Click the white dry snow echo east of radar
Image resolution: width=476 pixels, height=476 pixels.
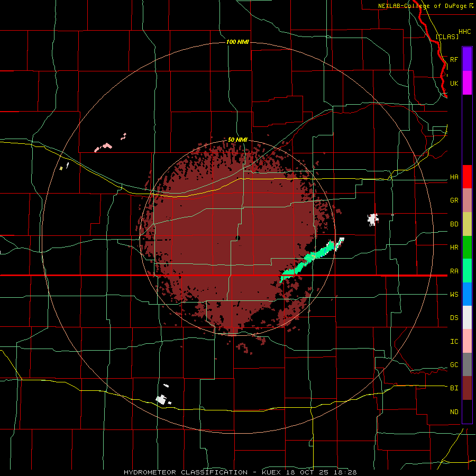coord(372,219)
